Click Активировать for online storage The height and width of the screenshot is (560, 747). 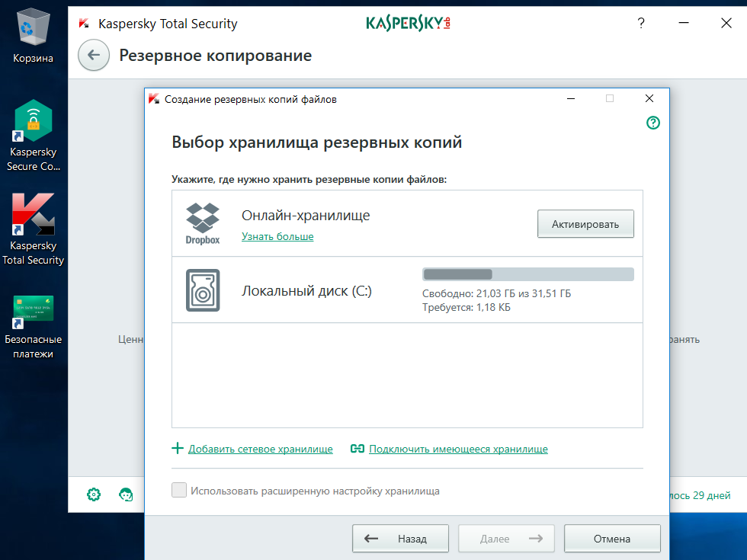(585, 224)
